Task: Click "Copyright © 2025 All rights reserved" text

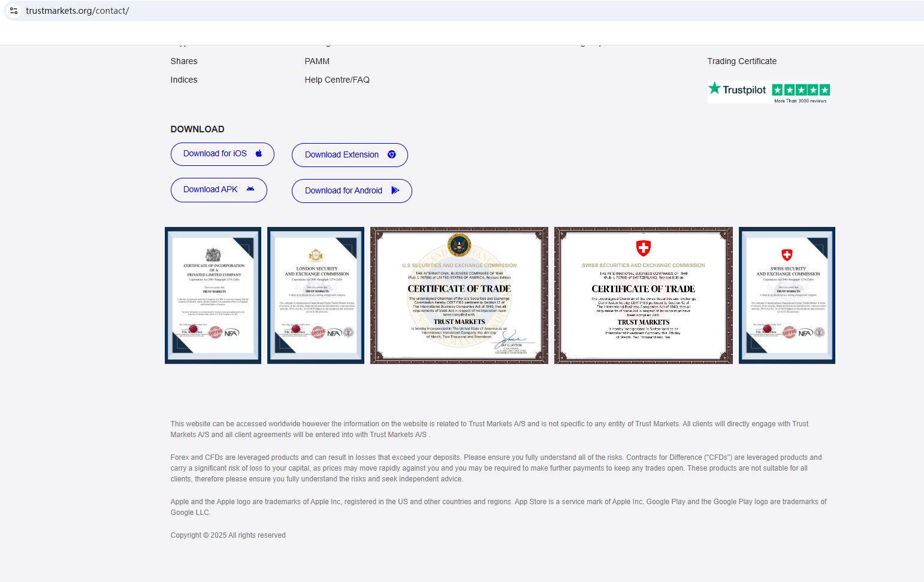Action: 228,535
